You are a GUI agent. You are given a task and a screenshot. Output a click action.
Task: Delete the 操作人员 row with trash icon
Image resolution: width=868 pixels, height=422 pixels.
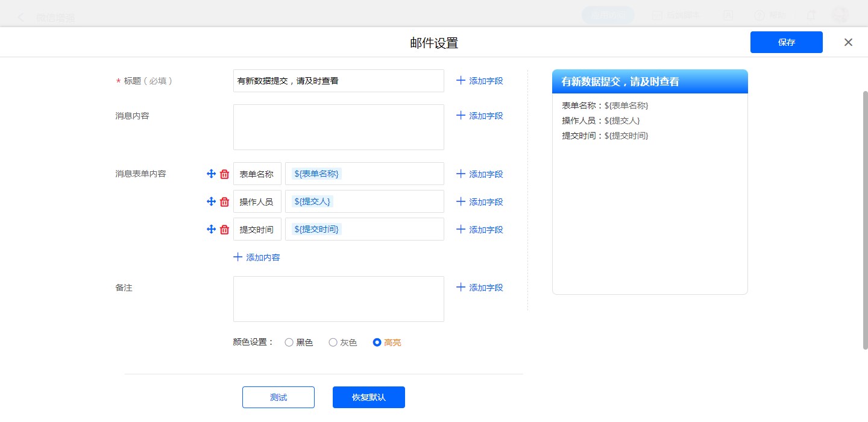pos(225,202)
